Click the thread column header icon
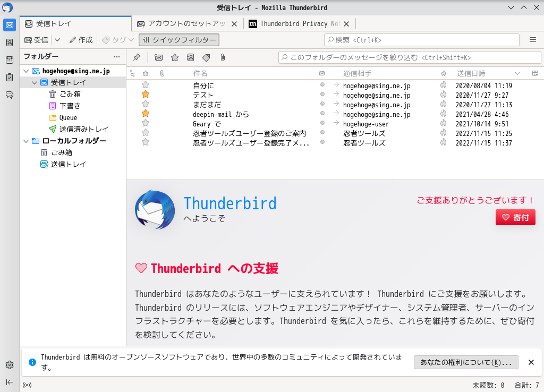This screenshot has height=392, width=544. pyautogui.click(x=132, y=73)
